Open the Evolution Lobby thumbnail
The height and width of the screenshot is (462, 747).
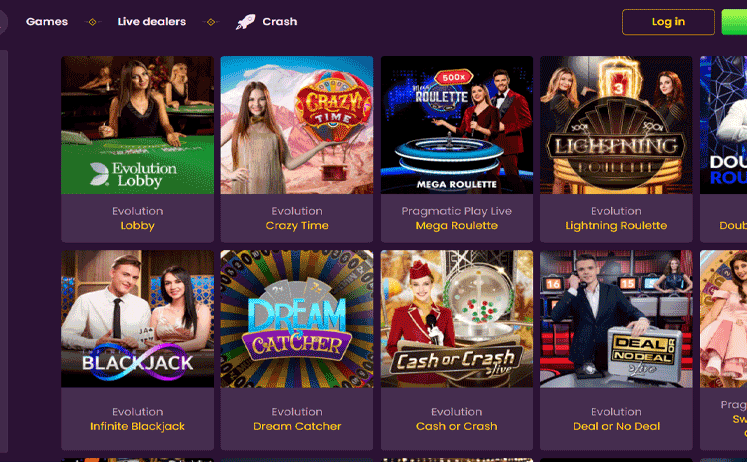pyautogui.click(x=137, y=125)
